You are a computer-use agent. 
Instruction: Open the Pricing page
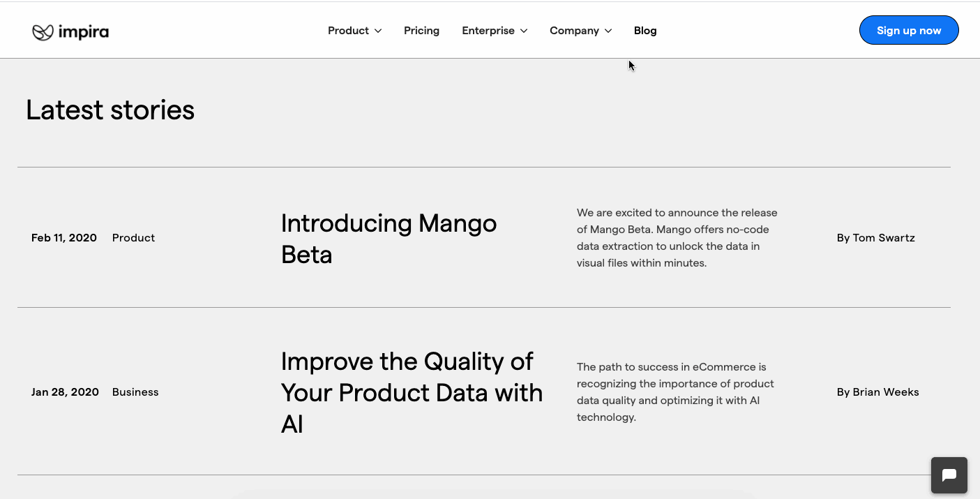421,31
